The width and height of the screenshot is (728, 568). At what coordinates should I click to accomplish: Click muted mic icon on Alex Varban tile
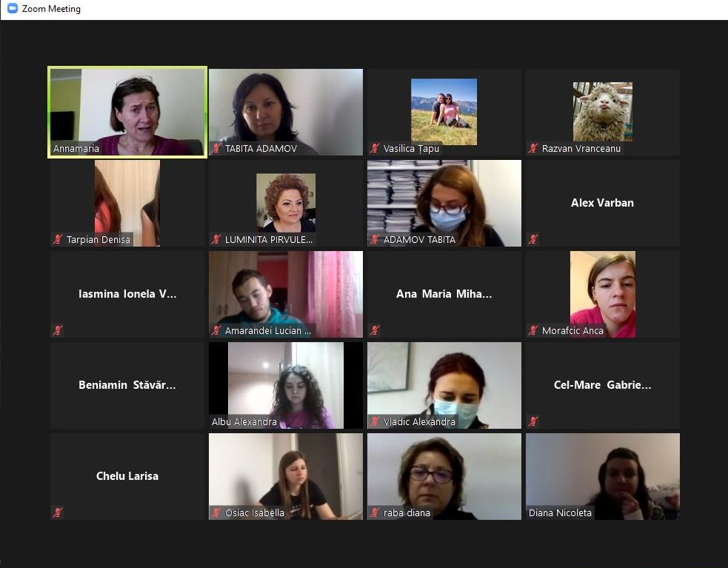tap(533, 240)
